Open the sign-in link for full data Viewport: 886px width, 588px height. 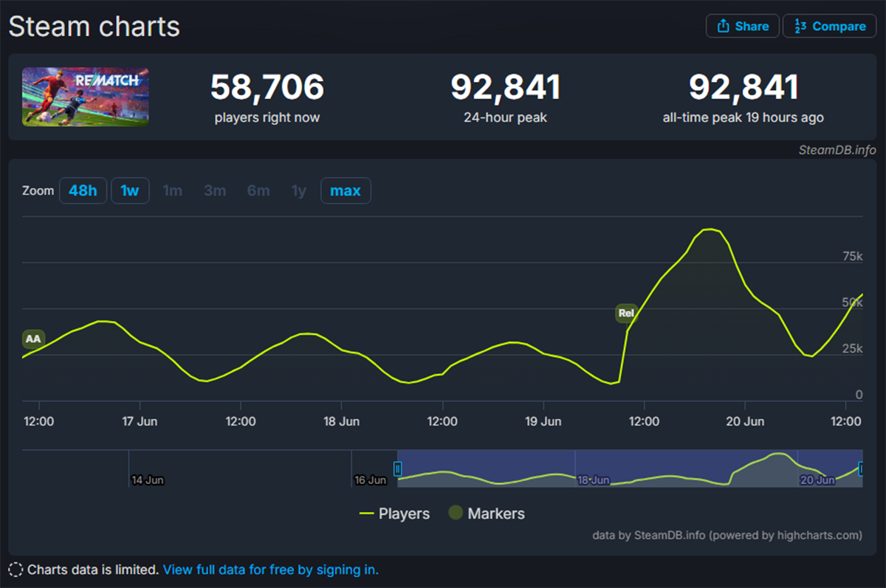pos(270,570)
